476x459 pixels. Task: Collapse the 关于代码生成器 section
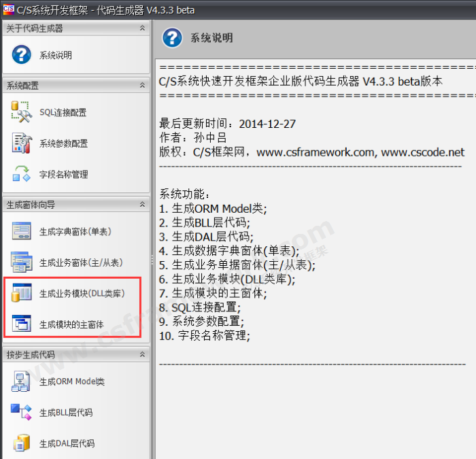(142, 28)
